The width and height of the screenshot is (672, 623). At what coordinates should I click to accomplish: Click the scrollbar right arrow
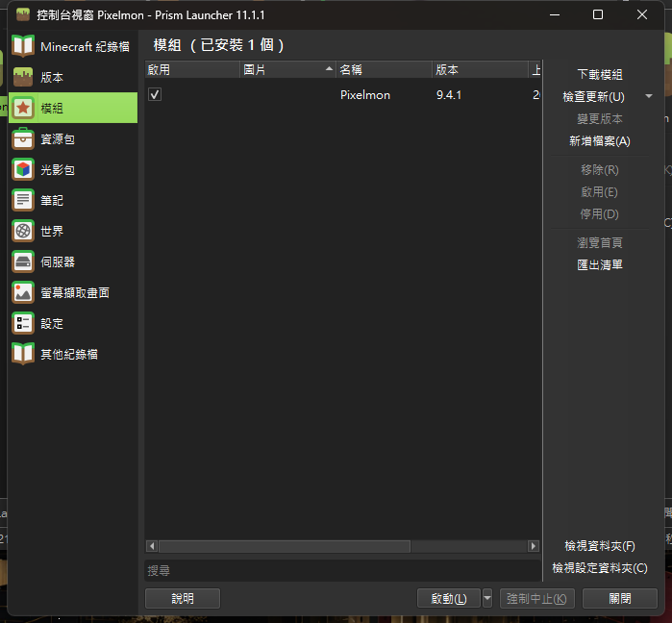[x=534, y=546]
